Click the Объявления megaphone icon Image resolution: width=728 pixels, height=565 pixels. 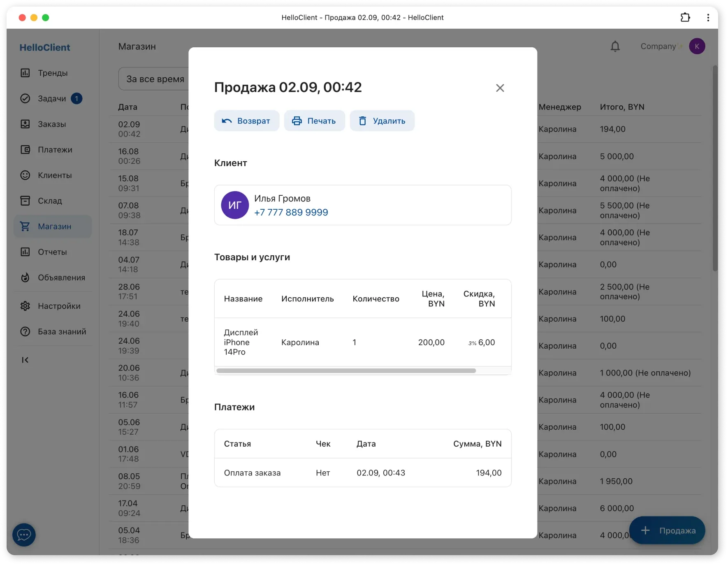[25, 278]
